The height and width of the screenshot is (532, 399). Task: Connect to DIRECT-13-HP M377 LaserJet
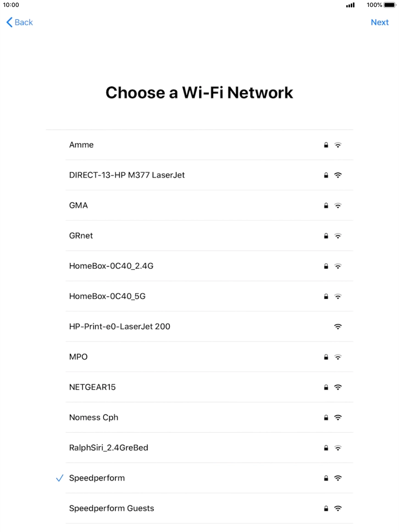tap(127, 175)
